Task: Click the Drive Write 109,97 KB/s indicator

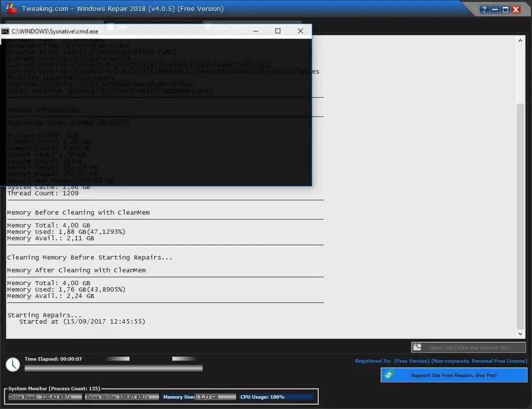Action: 122,397
